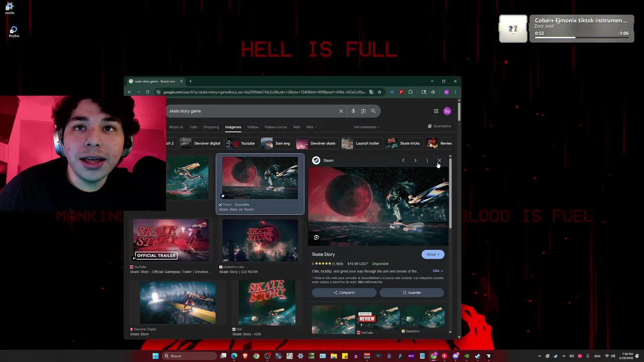Screen dimensions: 644x362
Task: Open the Guardados saved items
Action: 439,126
